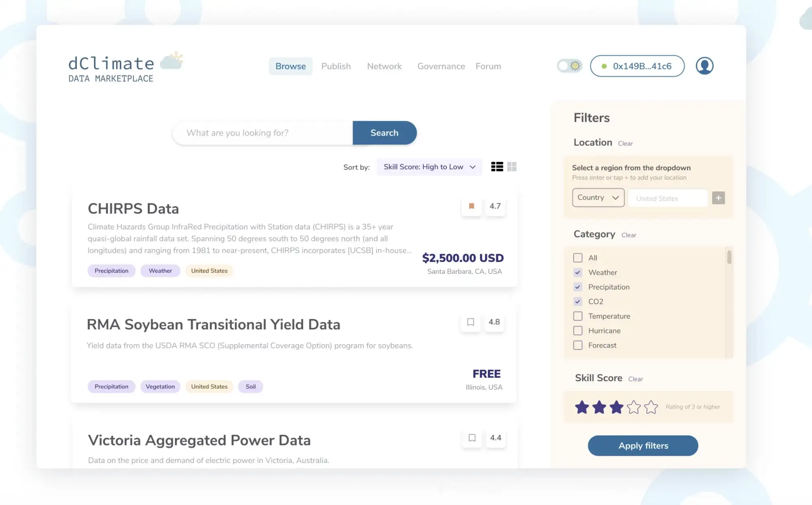Set skill score to five stars
Image resolution: width=812 pixels, height=505 pixels.
651,407
